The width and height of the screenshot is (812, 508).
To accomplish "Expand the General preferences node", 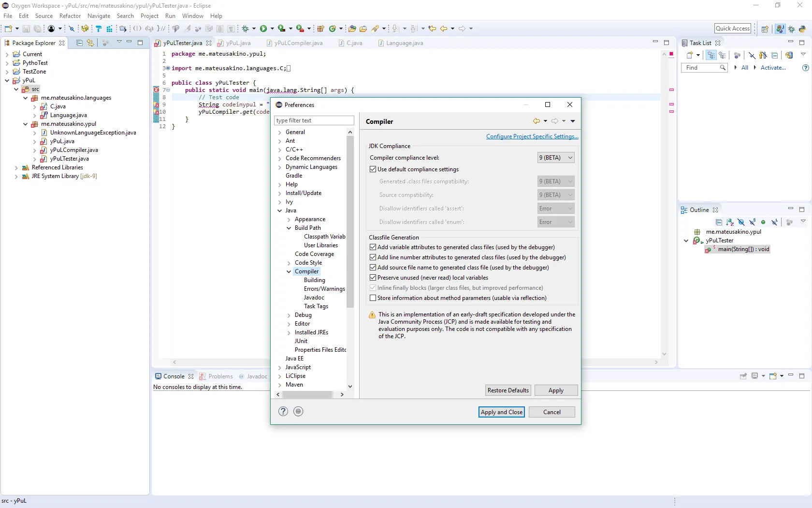I will (x=280, y=132).
